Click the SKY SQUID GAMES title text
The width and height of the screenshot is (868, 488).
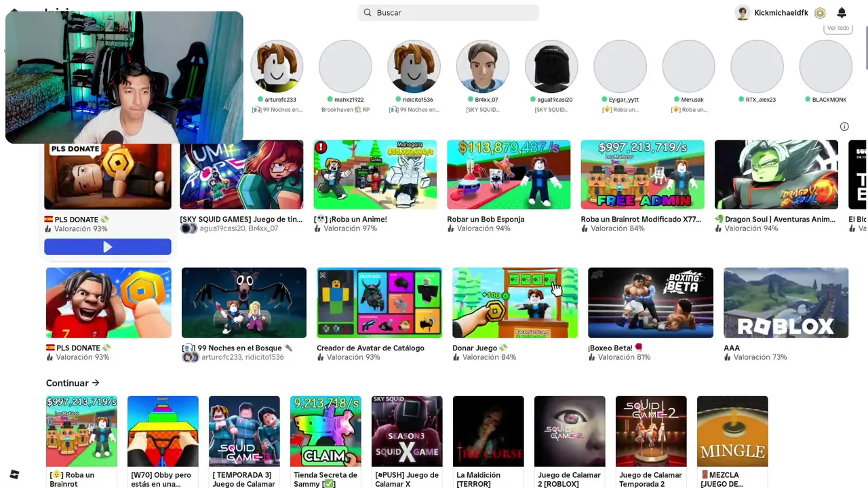241,219
